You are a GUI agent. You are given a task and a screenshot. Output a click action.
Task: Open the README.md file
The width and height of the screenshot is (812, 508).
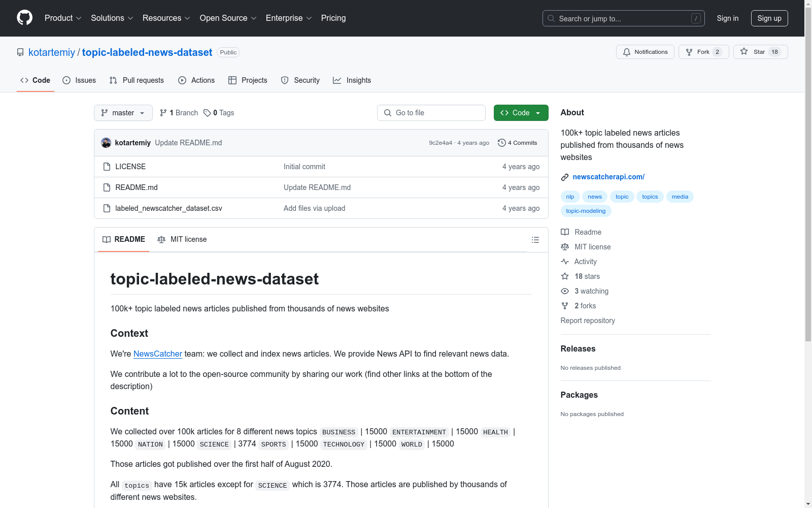click(137, 187)
